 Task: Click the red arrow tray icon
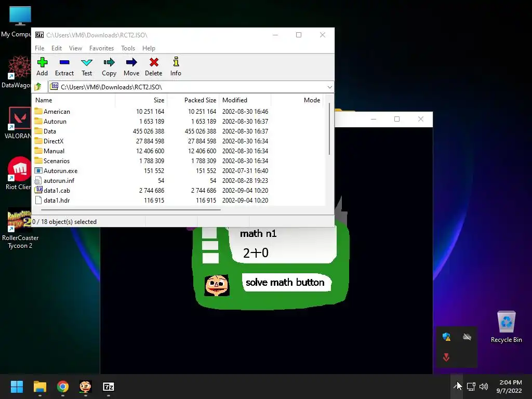446,357
